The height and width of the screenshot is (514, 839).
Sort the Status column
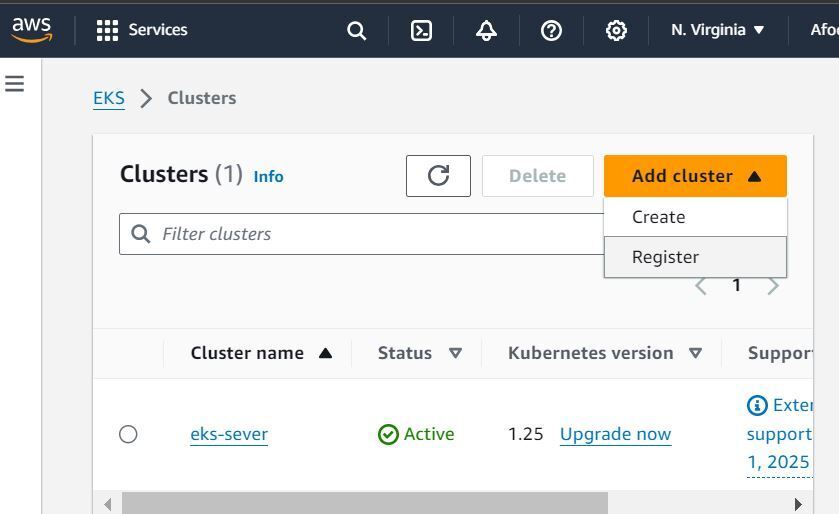(455, 353)
